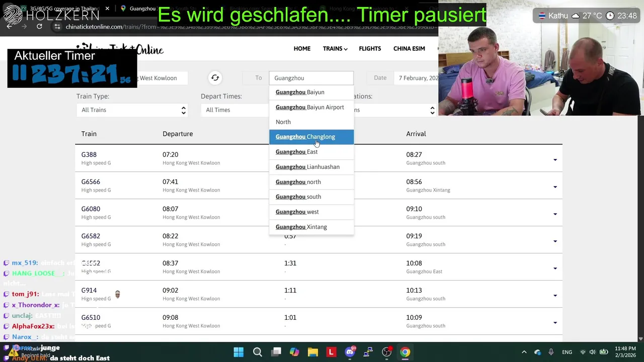The width and height of the screenshot is (644, 362).
Task: Close the 3G/4G/5G coverage in Thailand tab
Action: 107,9
